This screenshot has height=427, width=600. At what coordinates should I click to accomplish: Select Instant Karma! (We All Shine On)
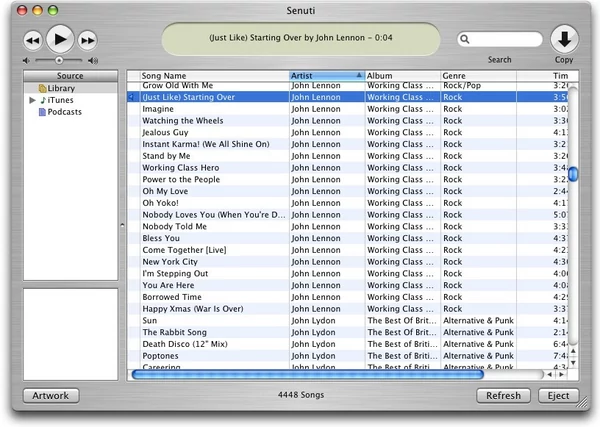point(347,144)
